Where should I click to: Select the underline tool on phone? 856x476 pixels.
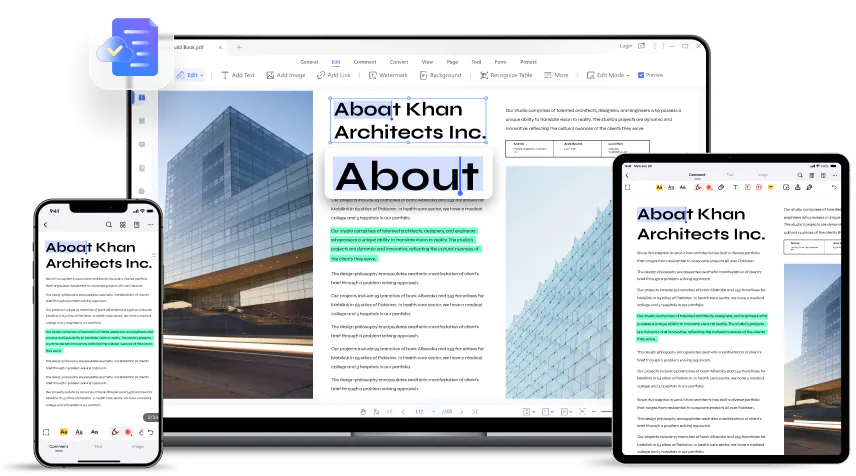[79, 432]
